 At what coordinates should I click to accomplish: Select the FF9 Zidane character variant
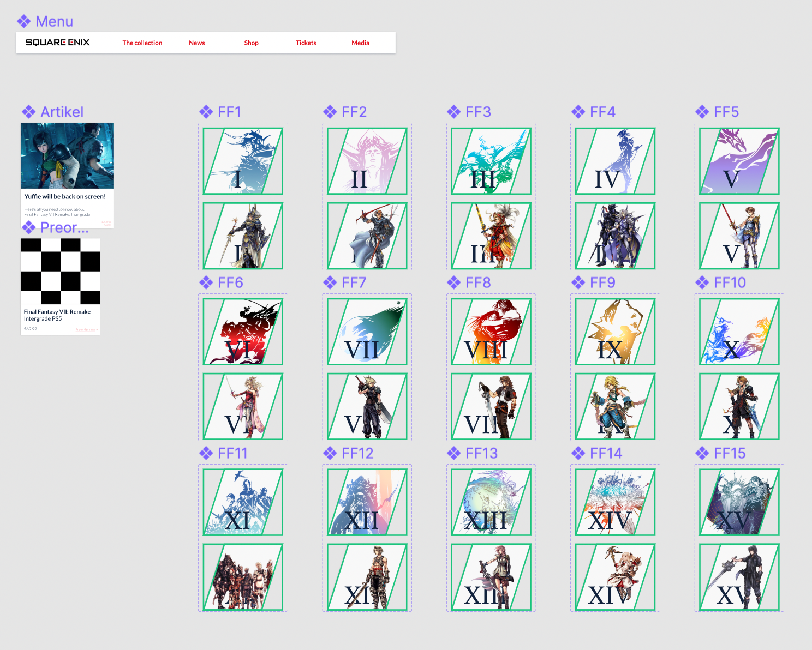click(x=615, y=406)
